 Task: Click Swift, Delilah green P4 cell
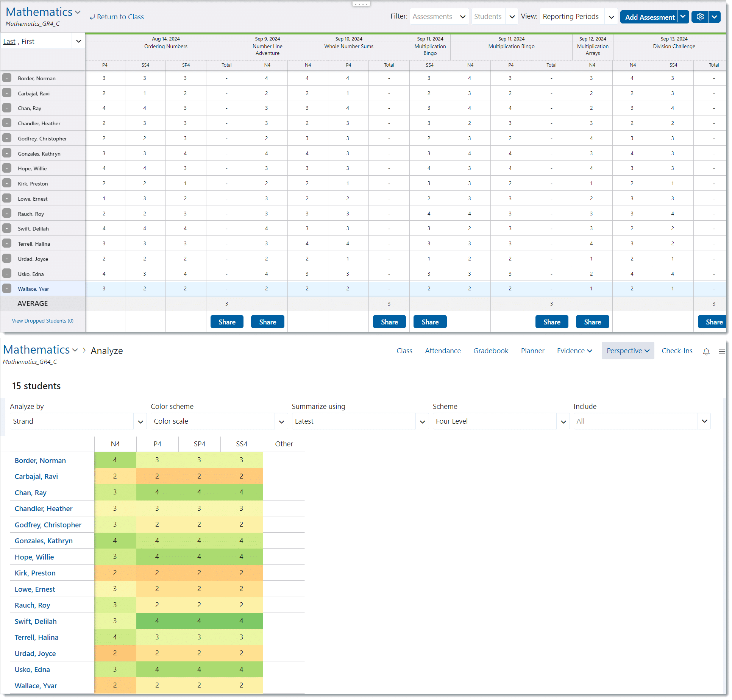157,621
